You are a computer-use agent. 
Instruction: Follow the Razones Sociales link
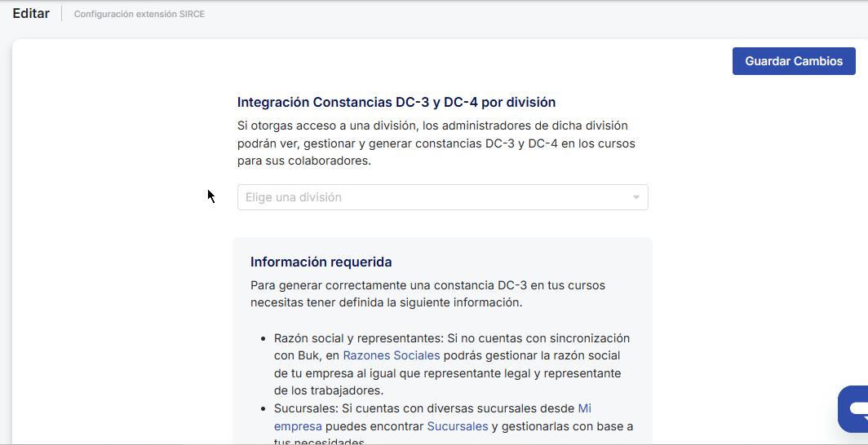pos(391,355)
